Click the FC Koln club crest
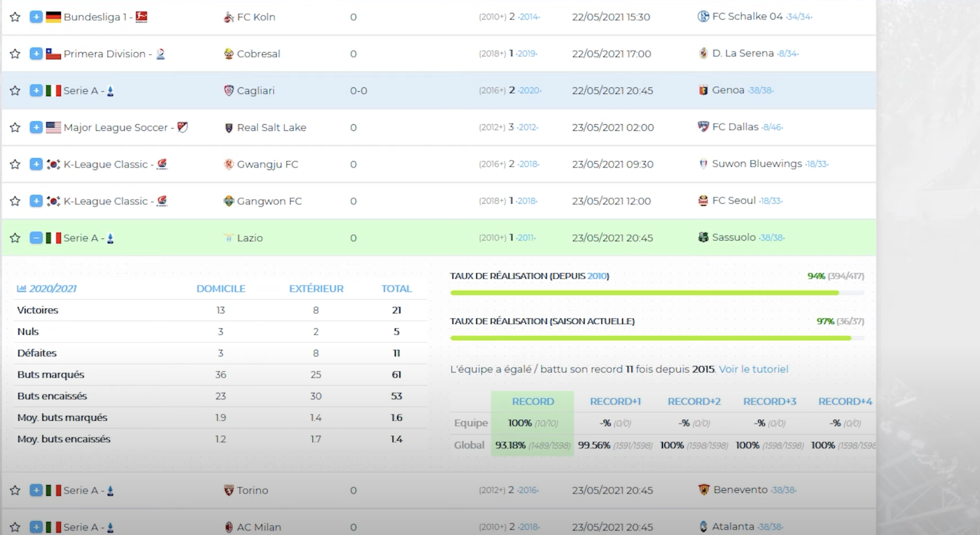The image size is (980, 535). coord(228,17)
